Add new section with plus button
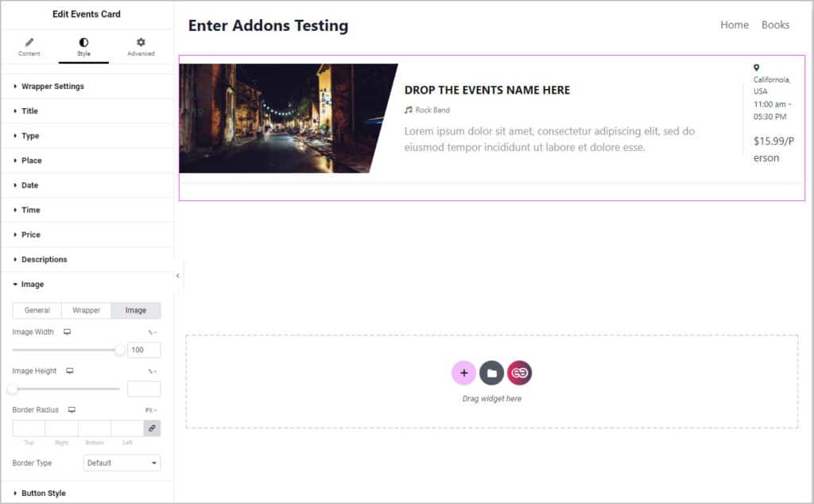814x504 pixels. (463, 373)
